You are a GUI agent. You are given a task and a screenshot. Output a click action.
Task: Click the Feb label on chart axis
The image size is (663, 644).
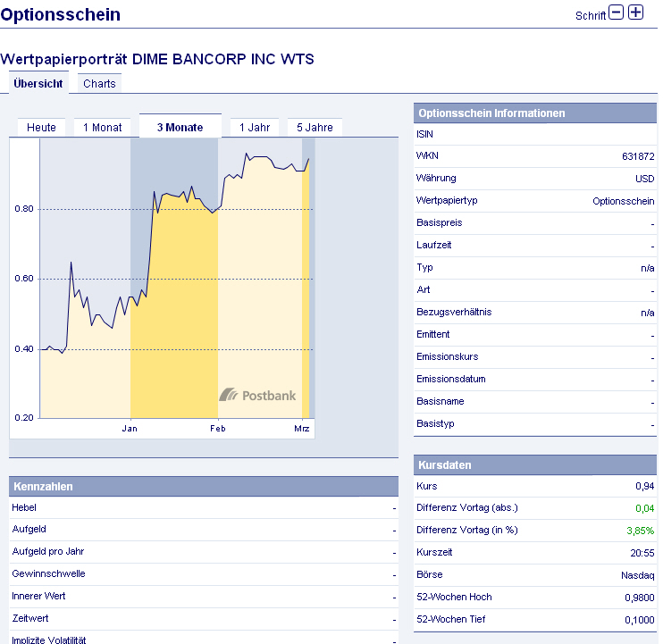[x=218, y=429]
